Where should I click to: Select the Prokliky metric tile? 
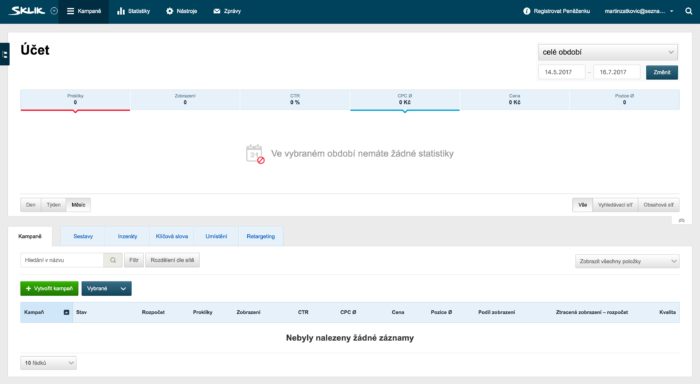click(x=75, y=100)
